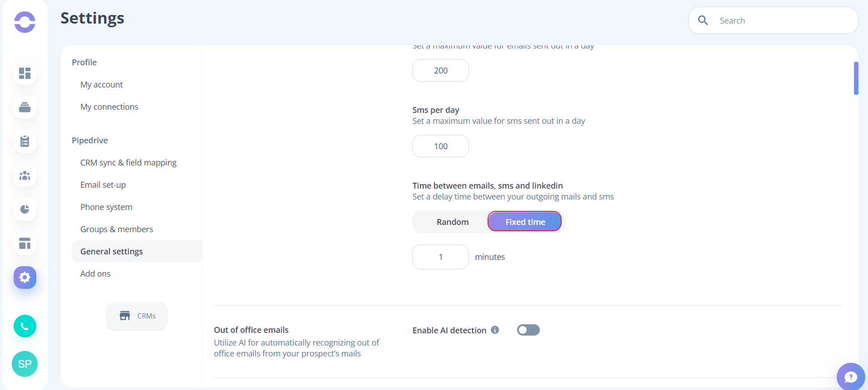Click the vertical scrollbar thumb

pos(856,78)
